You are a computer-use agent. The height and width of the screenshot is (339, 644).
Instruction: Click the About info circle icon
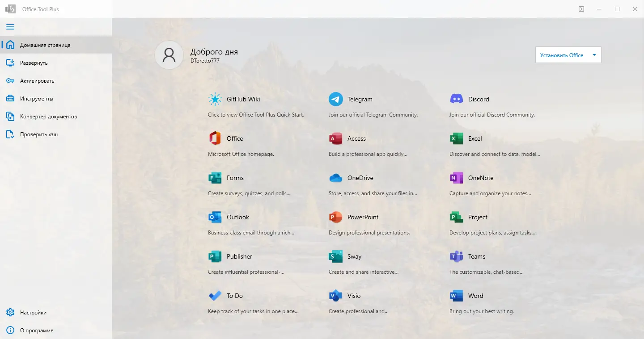click(x=10, y=330)
